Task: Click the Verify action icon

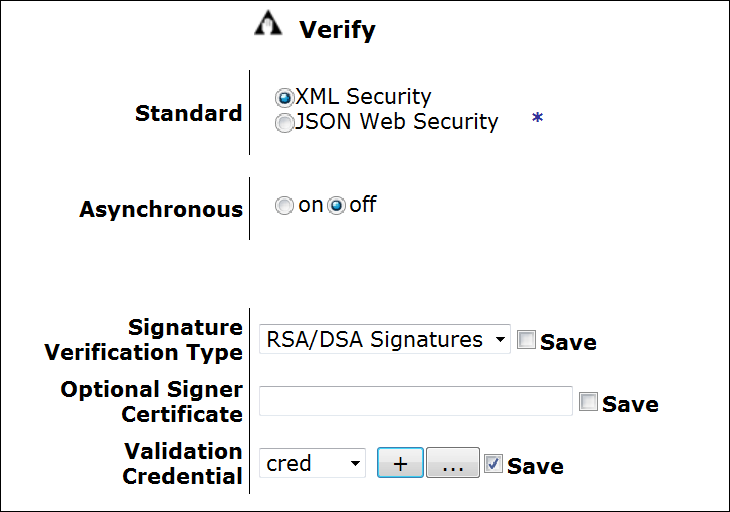Action: pos(268,24)
